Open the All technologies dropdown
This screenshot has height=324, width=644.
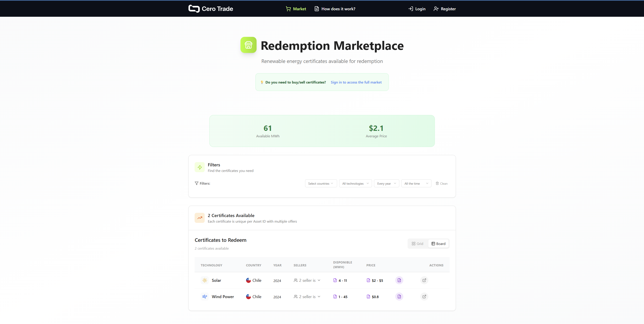click(x=355, y=183)
